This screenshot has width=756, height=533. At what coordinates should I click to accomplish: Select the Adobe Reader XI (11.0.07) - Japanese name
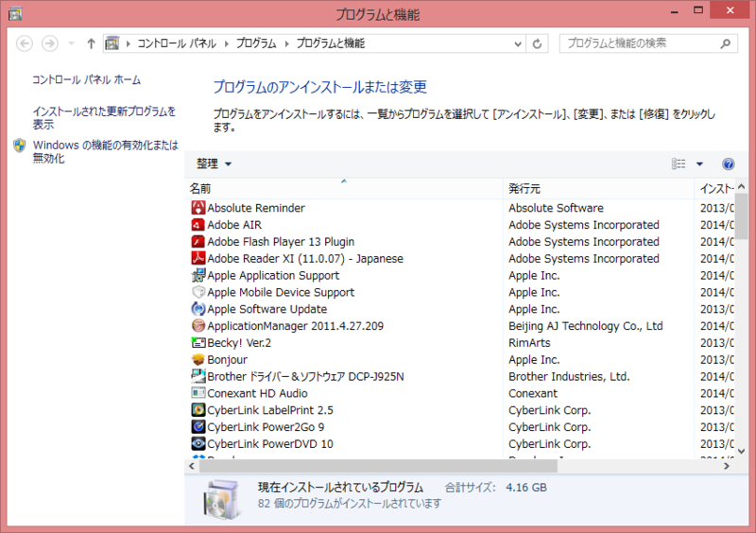[x=305, y=259]
